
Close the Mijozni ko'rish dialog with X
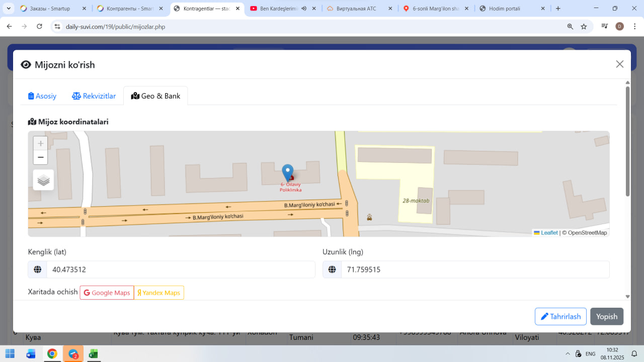[x=620, y=64]
